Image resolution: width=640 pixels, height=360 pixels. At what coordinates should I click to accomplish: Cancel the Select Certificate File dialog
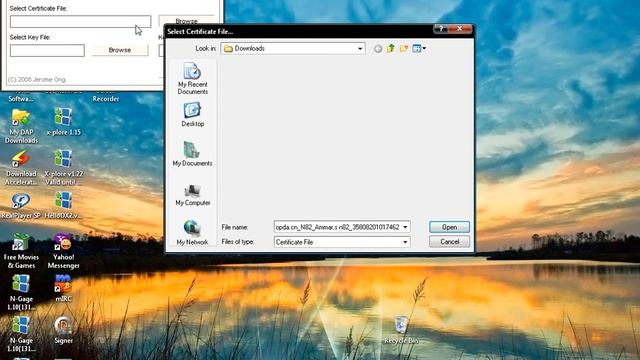pyautogui.click(x=449, y=242)
